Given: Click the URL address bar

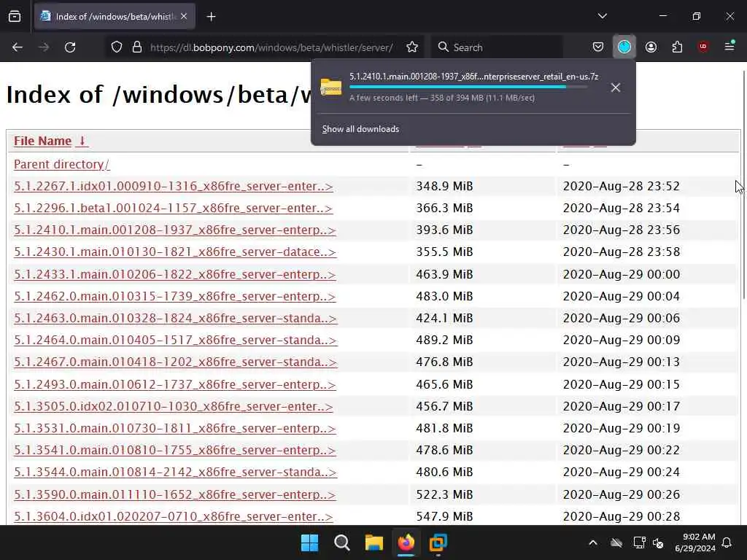Looking at the screenshot, I should [271, 47].
